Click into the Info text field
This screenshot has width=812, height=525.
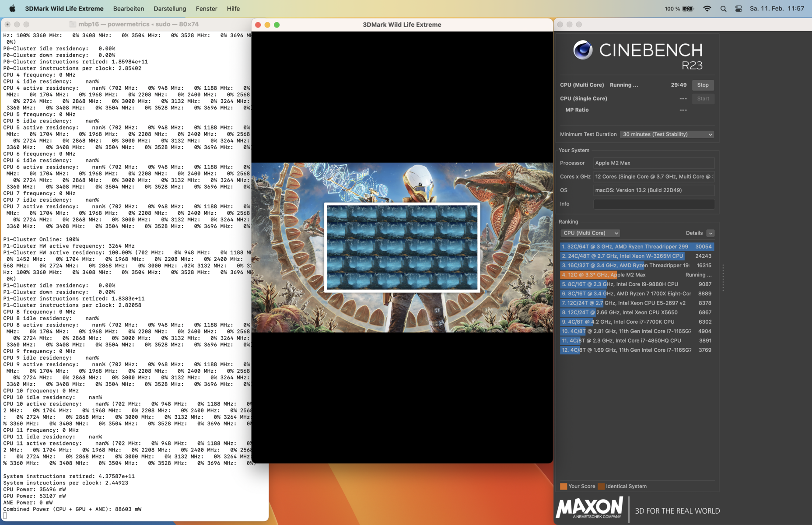point(654,204)
